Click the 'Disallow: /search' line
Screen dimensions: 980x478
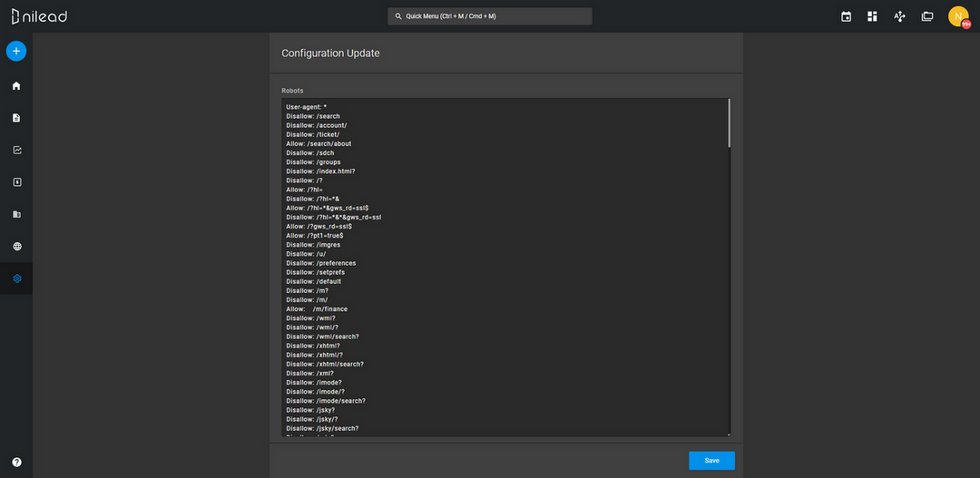coord(313,116)
